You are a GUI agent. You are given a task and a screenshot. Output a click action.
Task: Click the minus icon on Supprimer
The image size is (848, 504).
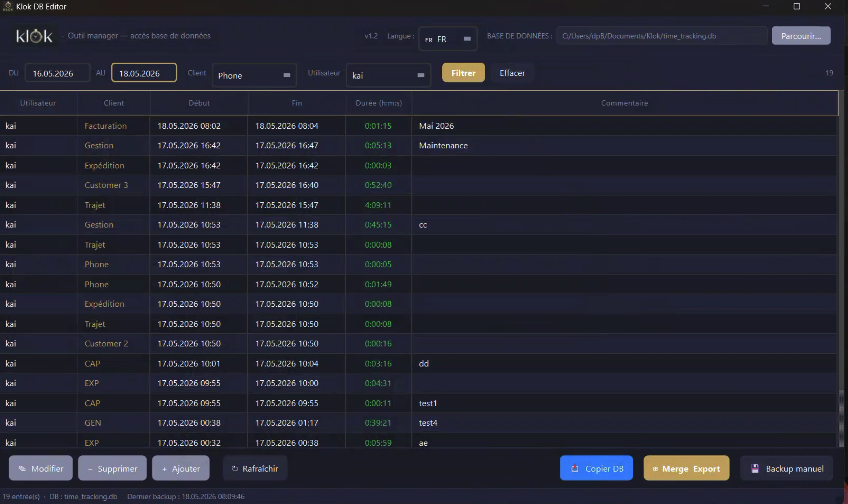(x=90, y=469)
